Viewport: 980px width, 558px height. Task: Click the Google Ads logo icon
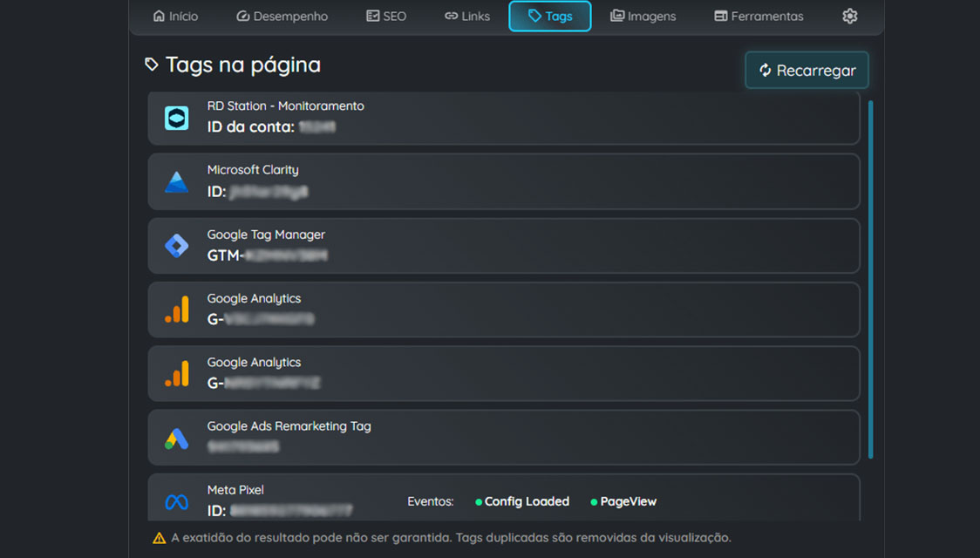click(176, 438)
